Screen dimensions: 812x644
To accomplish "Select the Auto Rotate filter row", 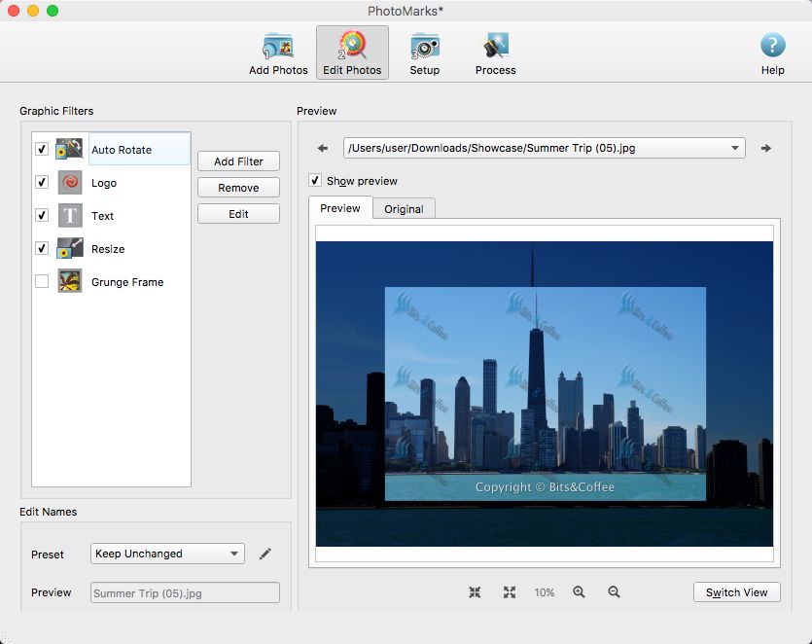I will point(111,149).
